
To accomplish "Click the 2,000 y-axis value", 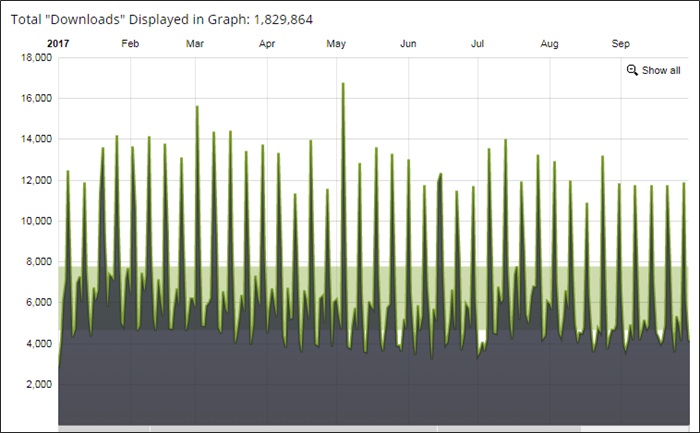I will [x=39, y=384].
